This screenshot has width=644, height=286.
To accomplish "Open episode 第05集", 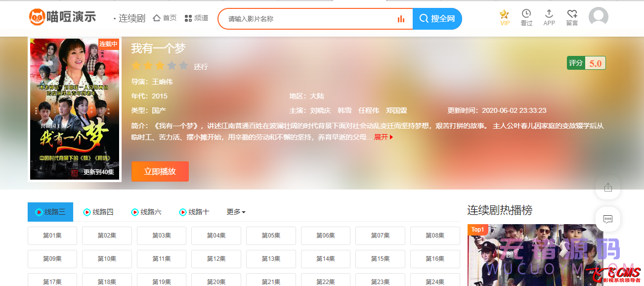I will 271,236.
